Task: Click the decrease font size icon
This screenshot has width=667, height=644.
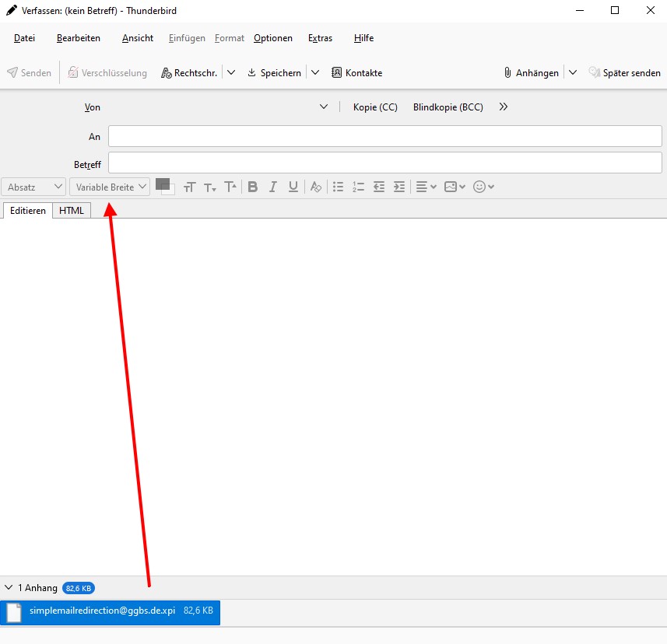Action: point(209,187)
